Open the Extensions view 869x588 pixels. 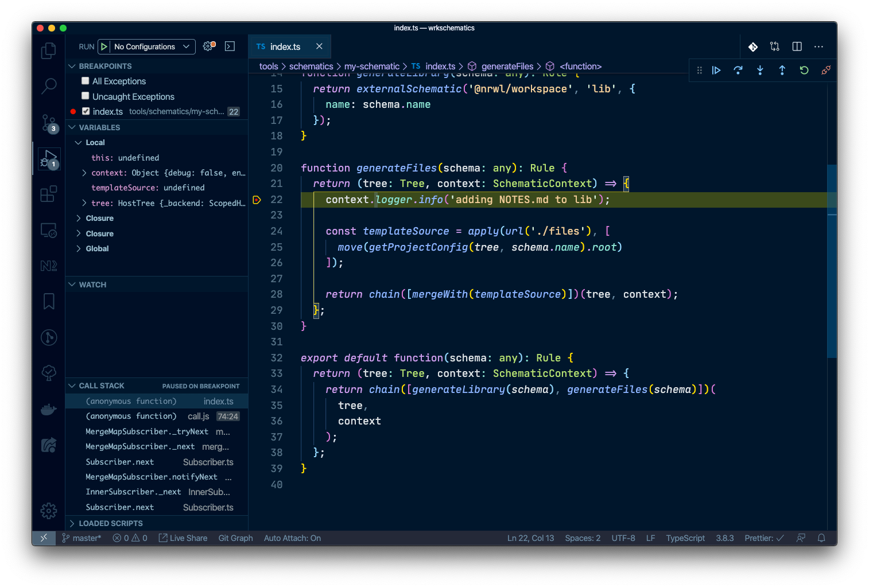[x=49, y=194]
